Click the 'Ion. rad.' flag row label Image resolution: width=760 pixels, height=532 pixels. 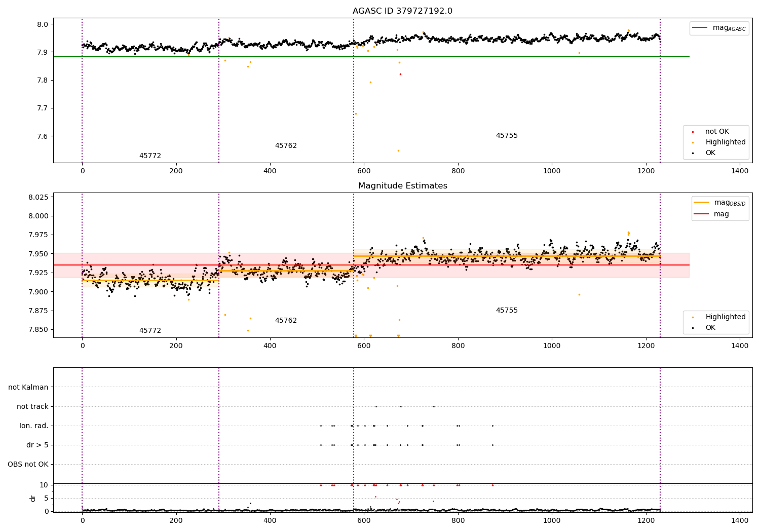[x=34, y=426]
